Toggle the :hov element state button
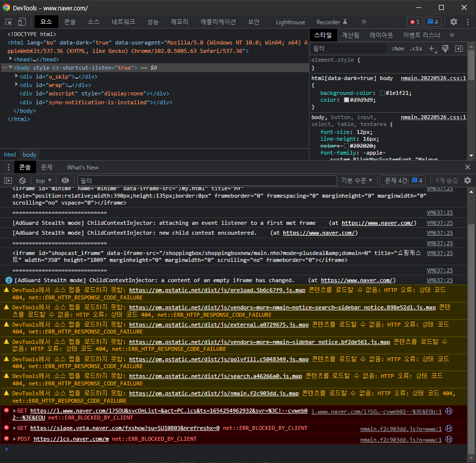This screenshot has height=463, width=476. click(398, 48)
